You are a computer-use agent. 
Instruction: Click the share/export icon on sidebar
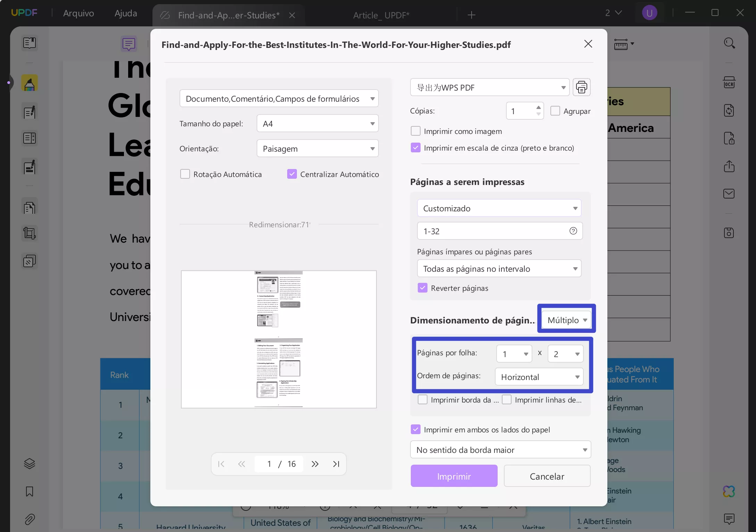coord(730,166)
